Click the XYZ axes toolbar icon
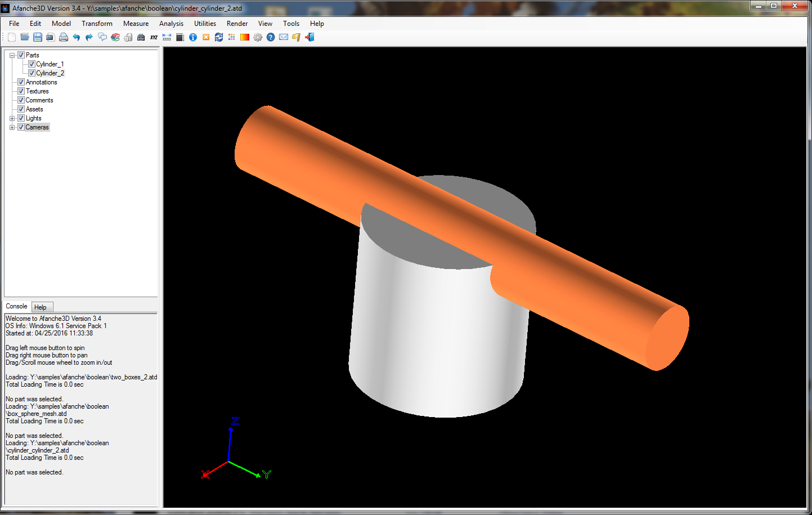 (154, 37)
